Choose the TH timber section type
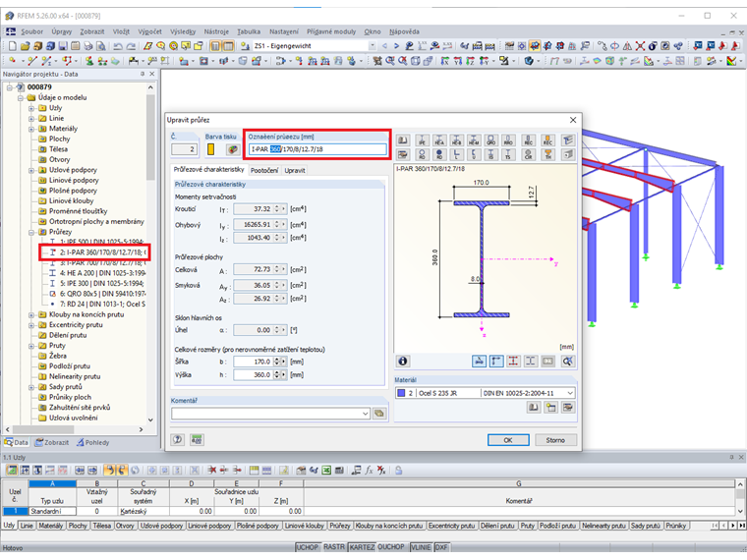 [x=547, y=154]
